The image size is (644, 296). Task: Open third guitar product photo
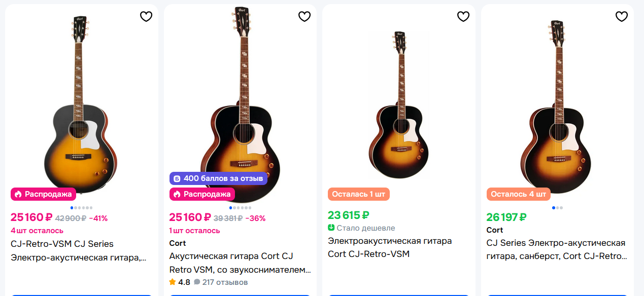click(399, 106)
